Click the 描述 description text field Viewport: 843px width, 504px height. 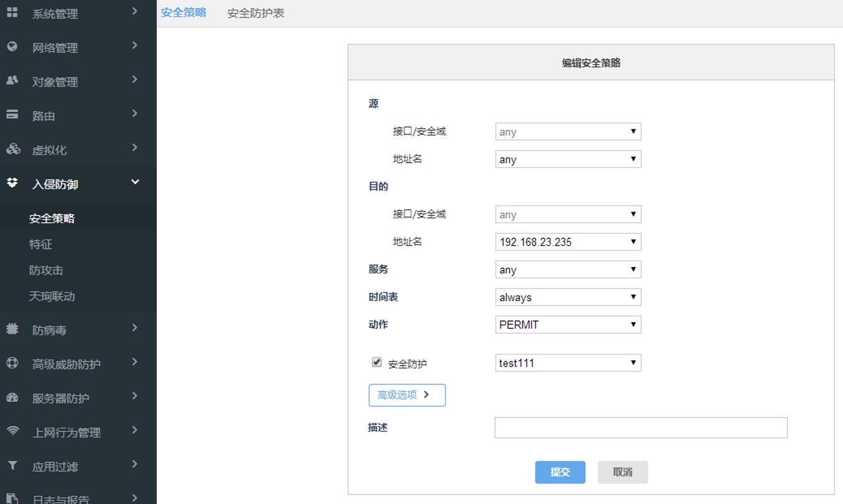[641, 428]
